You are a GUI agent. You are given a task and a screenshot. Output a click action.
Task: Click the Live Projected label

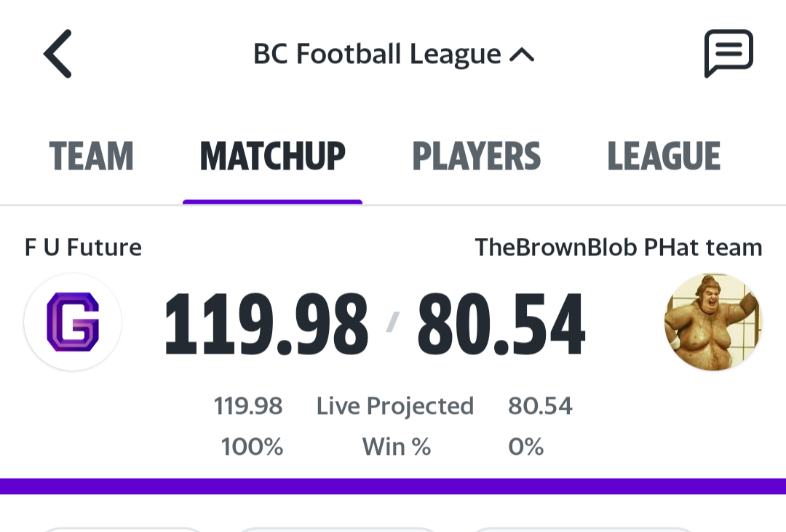pyautogui.click(x=395, y=406)
